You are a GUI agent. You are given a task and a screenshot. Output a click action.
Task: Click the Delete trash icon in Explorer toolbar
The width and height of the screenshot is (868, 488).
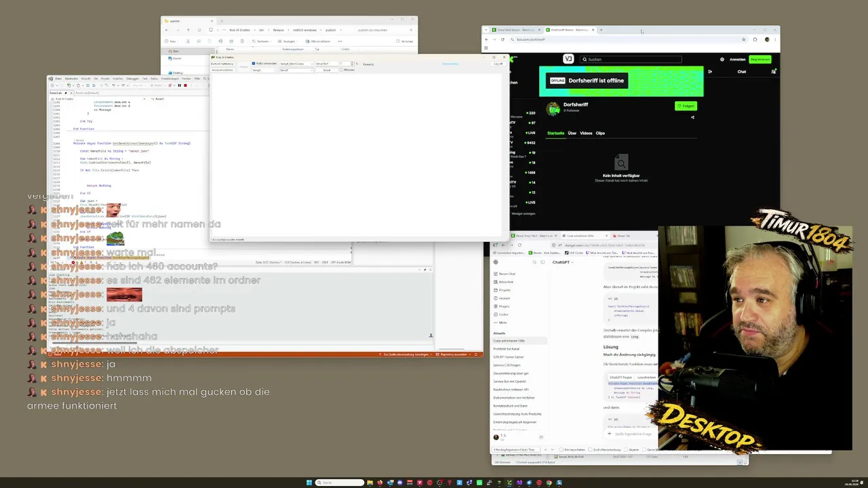[242, 41]
